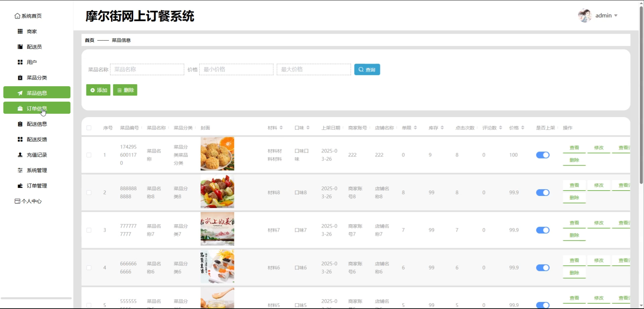Select the header select-all checkbox
644x309 pixels.
(89, 128)
